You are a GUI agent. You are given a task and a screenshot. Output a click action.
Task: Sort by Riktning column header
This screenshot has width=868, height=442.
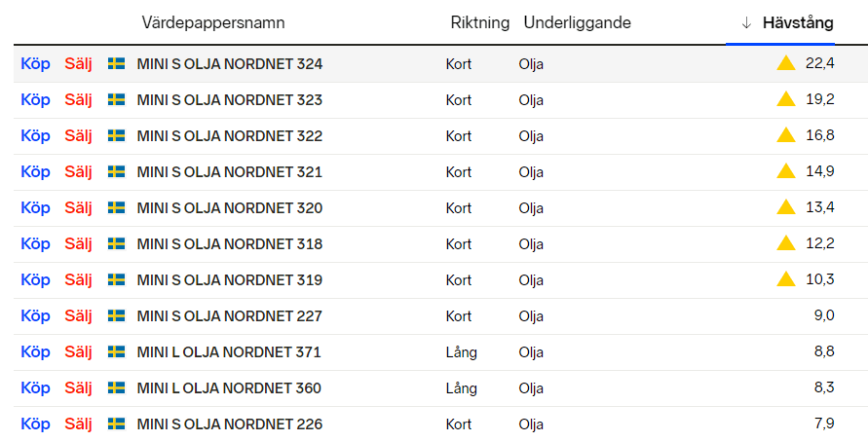click(479, 22)
